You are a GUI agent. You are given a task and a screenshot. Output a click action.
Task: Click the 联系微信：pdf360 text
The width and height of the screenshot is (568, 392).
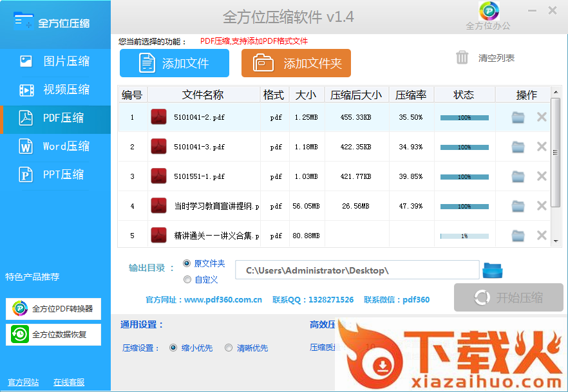397,300
